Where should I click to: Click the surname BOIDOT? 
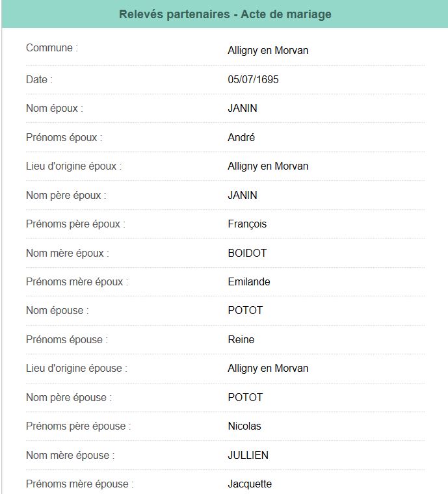(247, 253)
